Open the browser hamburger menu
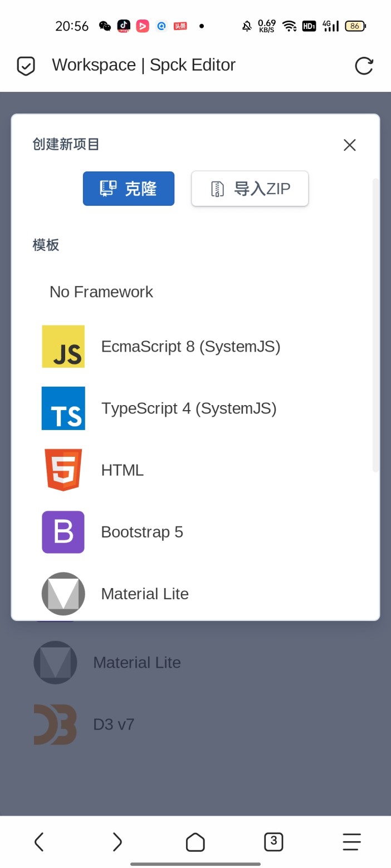Viewport: 391px width, 868px height. 351,842
